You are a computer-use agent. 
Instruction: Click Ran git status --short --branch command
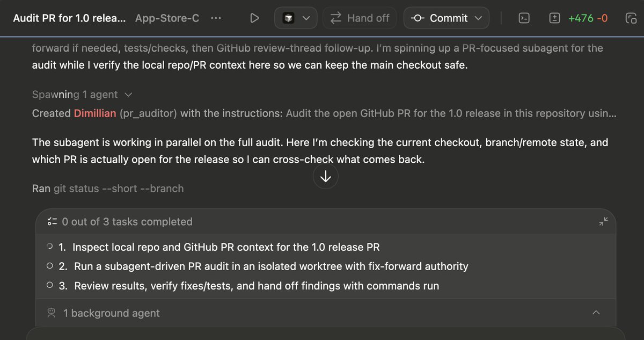click(x=108, y=189)
